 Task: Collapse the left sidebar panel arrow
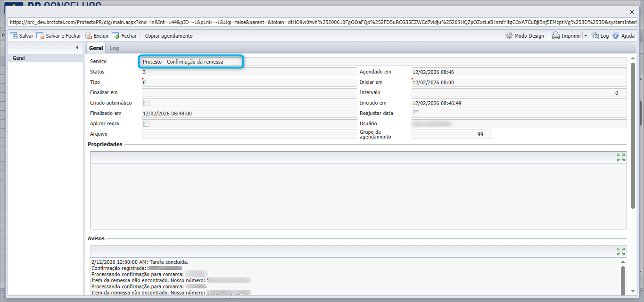(77, 48)
